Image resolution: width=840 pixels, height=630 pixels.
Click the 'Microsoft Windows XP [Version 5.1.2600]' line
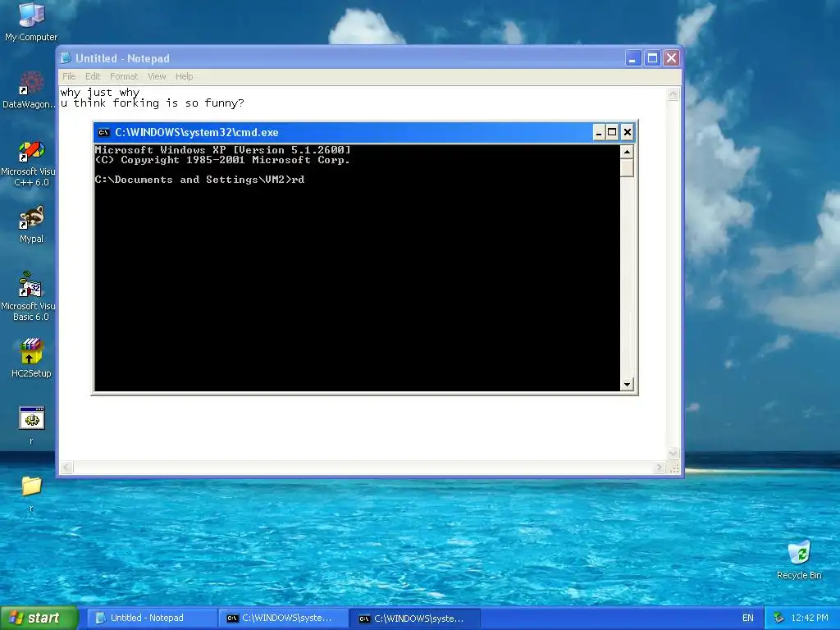pyautogui.click(x=223, y=150)
